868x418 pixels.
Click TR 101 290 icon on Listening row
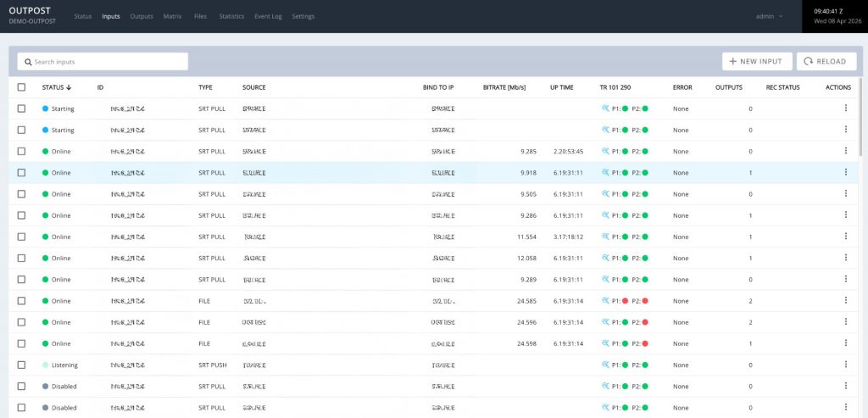click(605, 365)
